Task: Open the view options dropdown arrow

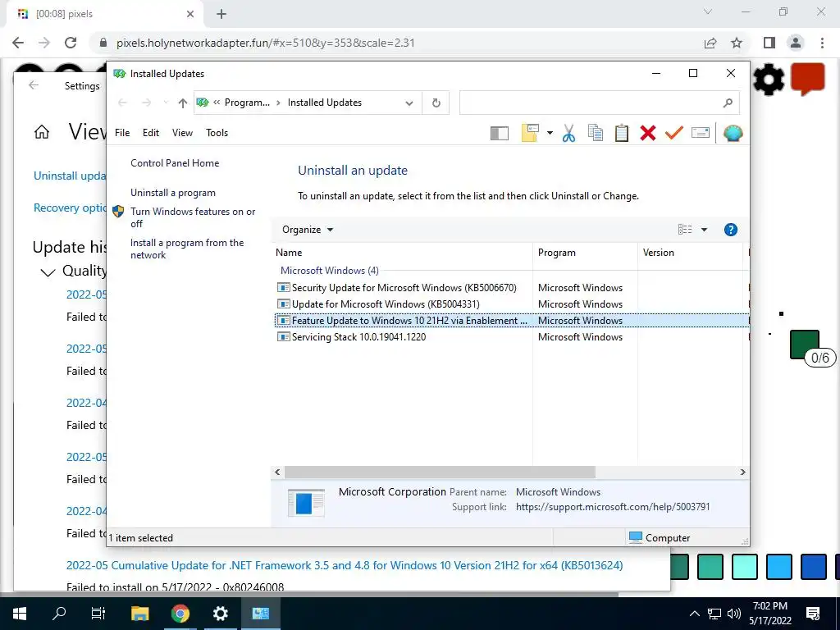Action: [704, 230]
